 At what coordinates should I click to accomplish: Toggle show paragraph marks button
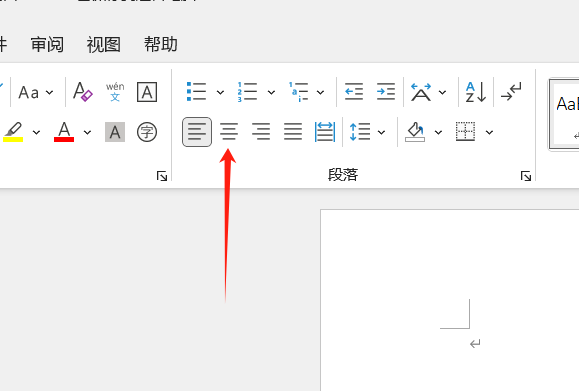[x=511, y=92]
